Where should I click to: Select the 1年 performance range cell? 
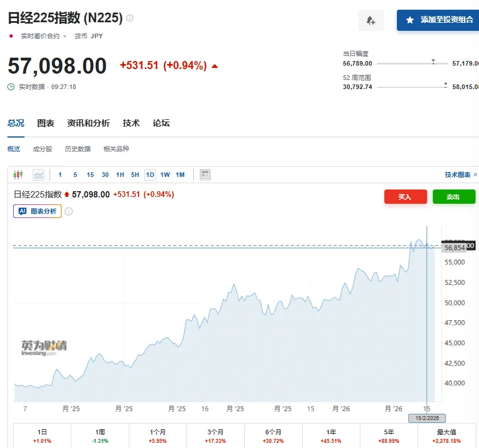pyautogui.click(x=331, y=436)
